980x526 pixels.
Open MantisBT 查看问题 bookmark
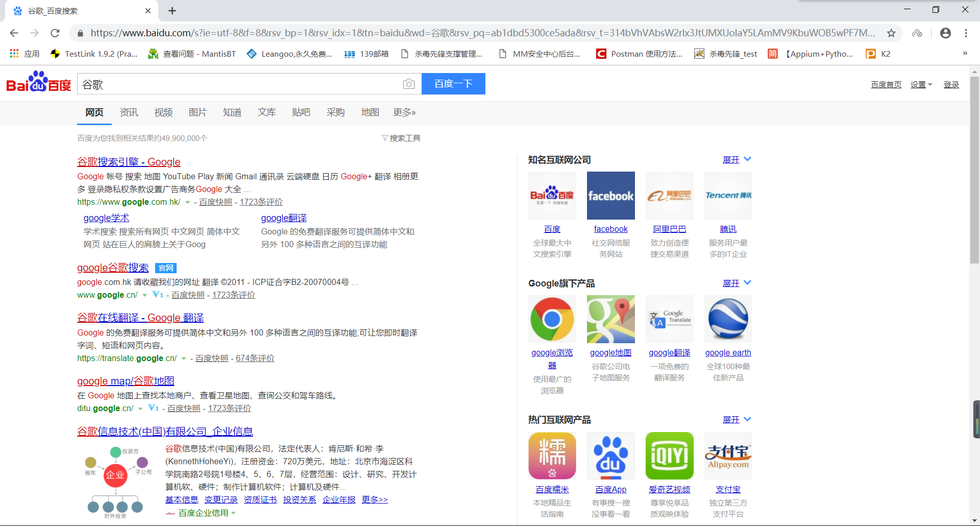(192, 54)
